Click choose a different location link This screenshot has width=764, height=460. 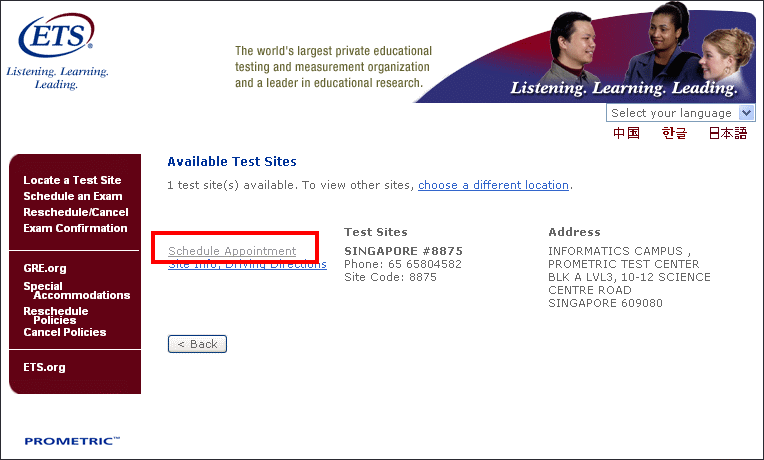point(493,185)
